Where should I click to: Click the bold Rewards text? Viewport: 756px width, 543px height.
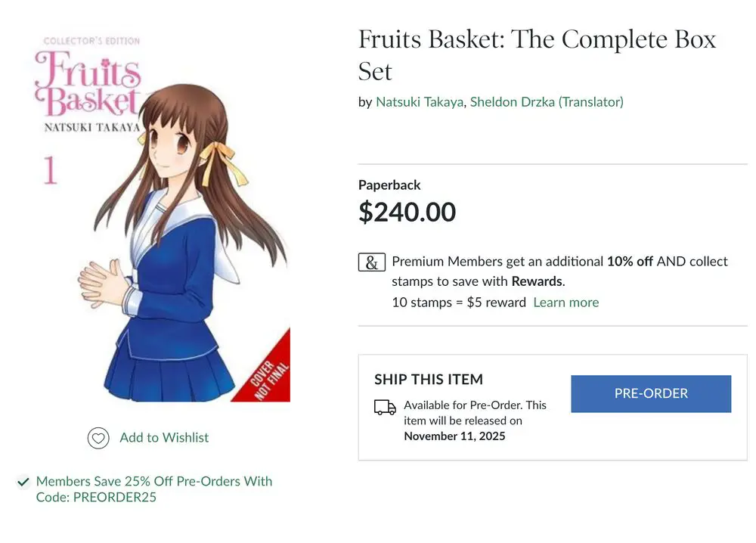[537, 282]
